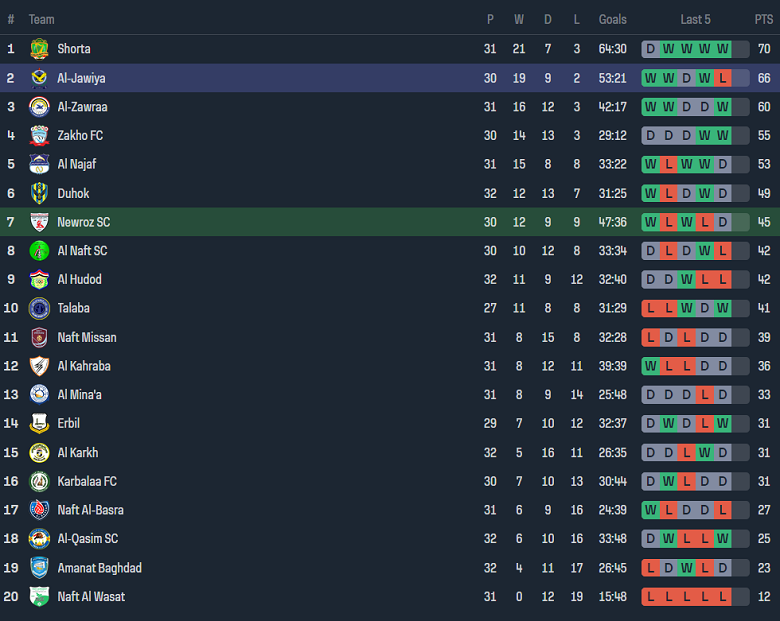Click the Erbil team badge

click(39, 423)
